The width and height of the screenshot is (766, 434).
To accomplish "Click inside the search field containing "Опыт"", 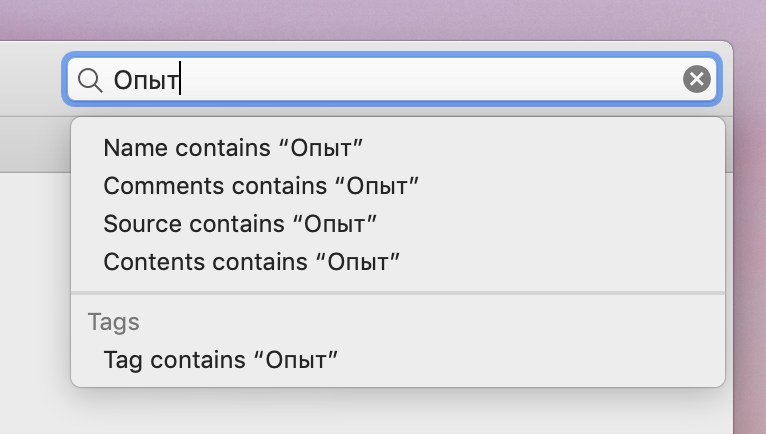I will (400, 80).
